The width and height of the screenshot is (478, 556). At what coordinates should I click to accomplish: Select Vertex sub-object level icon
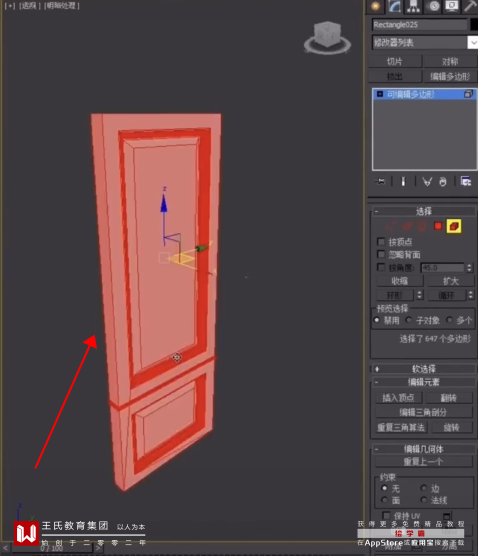click(391, 226)
